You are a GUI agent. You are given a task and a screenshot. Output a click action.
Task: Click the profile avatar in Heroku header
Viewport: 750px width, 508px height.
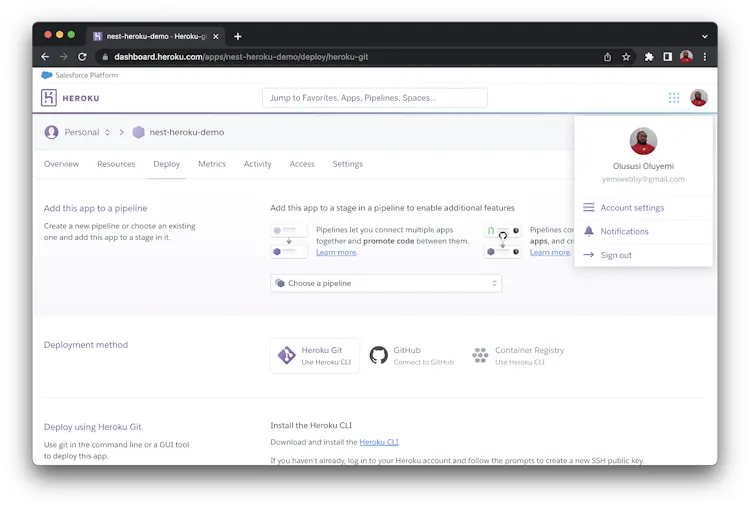pos(698,98)
